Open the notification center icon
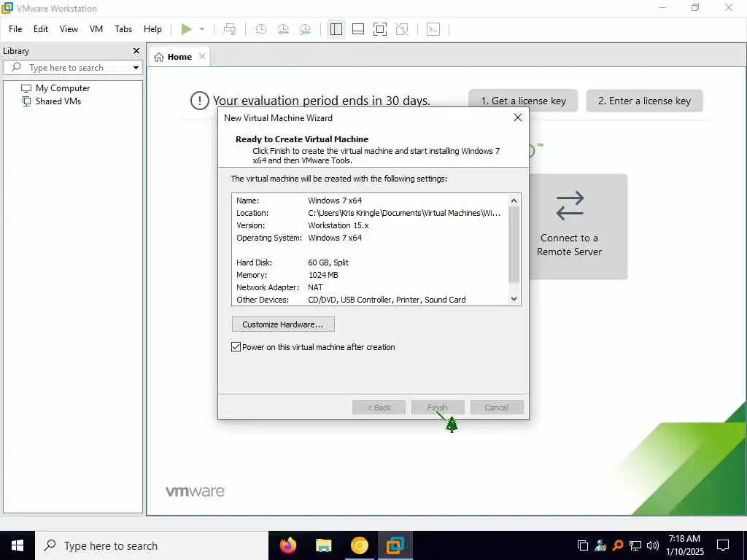 [x=723, y=545]
